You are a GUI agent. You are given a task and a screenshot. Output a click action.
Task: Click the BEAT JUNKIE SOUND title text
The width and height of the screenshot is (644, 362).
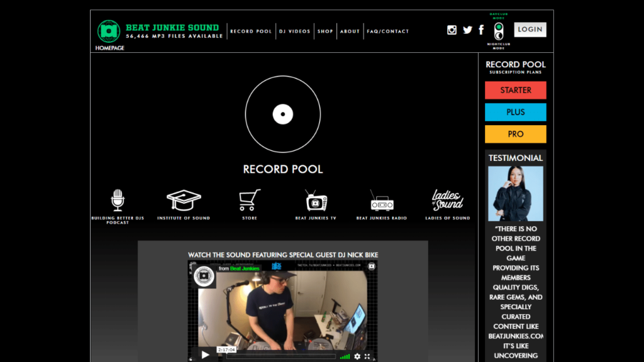tap(172, 28)
